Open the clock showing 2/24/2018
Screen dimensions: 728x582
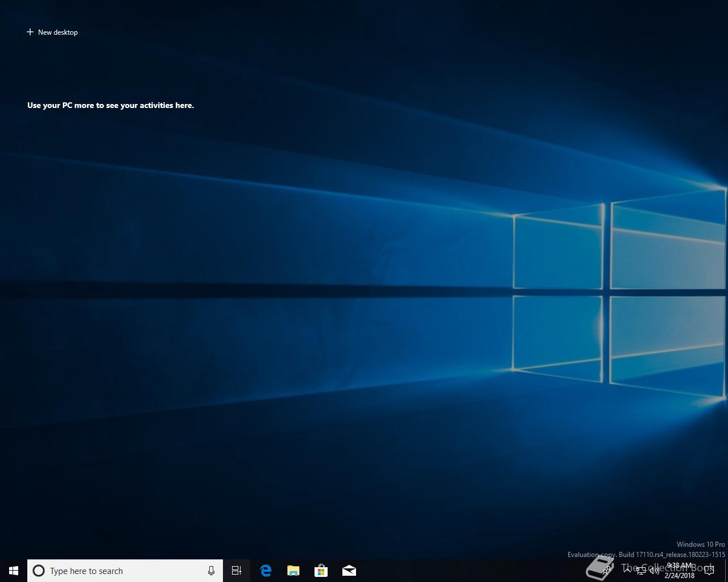pyautogui.click(x=680, y=571)
